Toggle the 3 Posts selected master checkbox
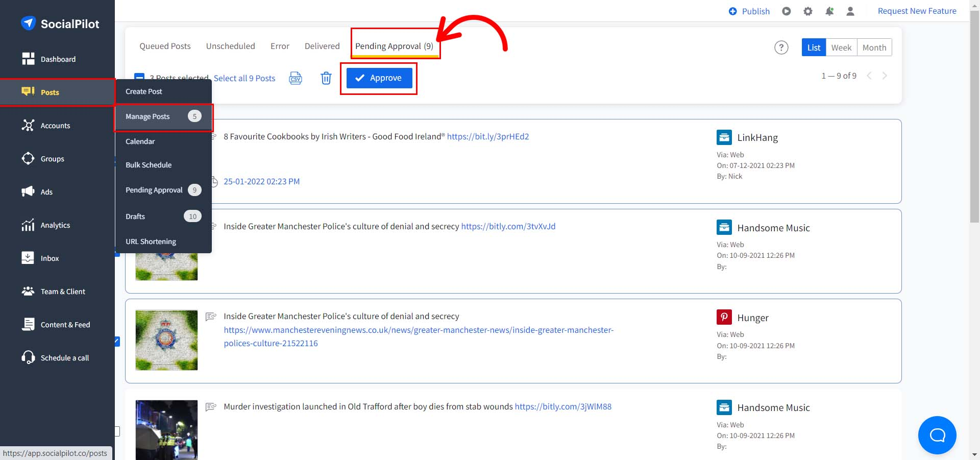980x460 pixels. pyautogui.click(x=139, y=77)
